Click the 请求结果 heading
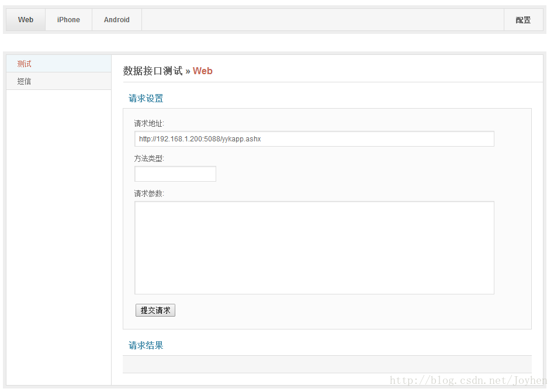Screen dimensions: 554x392 point(146,345)
